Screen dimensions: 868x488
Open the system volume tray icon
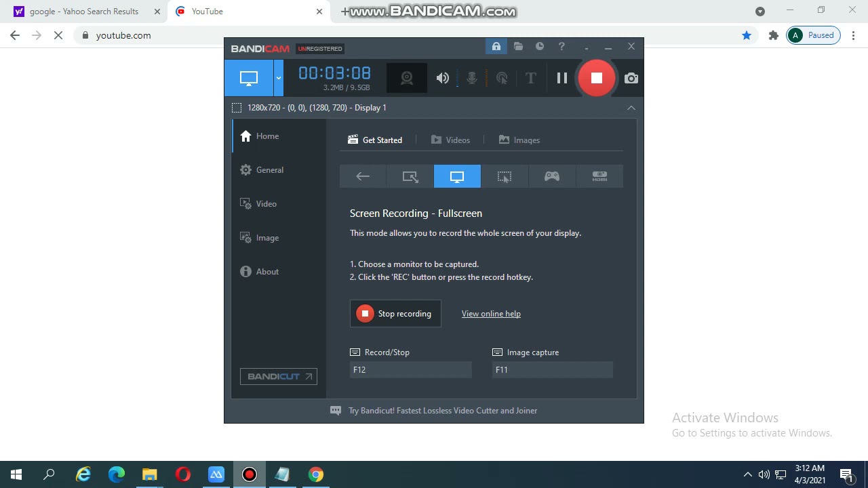(764, 474)
